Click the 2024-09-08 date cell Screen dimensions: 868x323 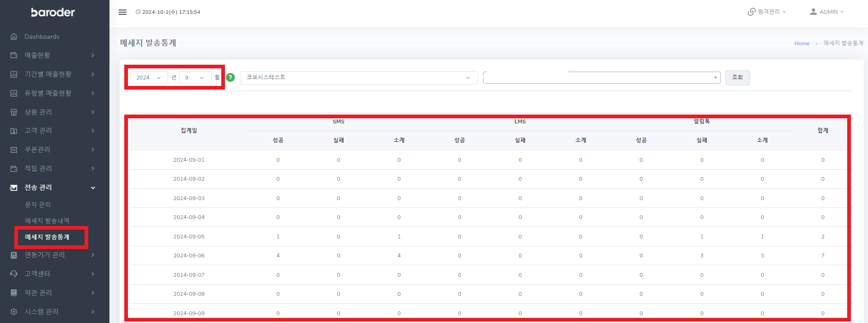189,294
